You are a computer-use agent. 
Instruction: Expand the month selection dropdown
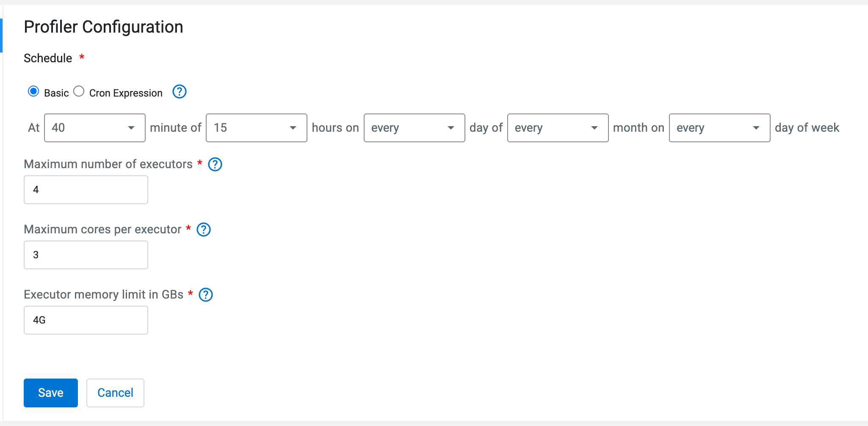pyautogui.click(x=558, y=128)
